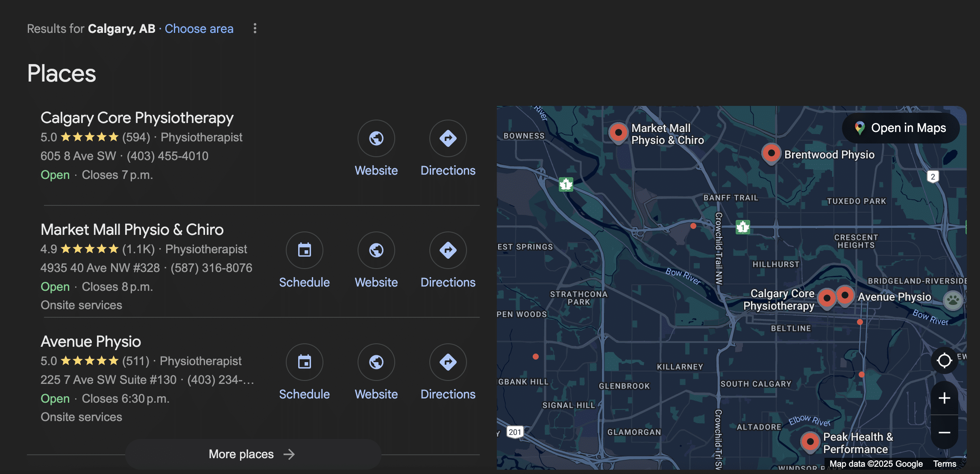
Task: Click the Calgary, AB location text
Action: [x=122, y=29]
